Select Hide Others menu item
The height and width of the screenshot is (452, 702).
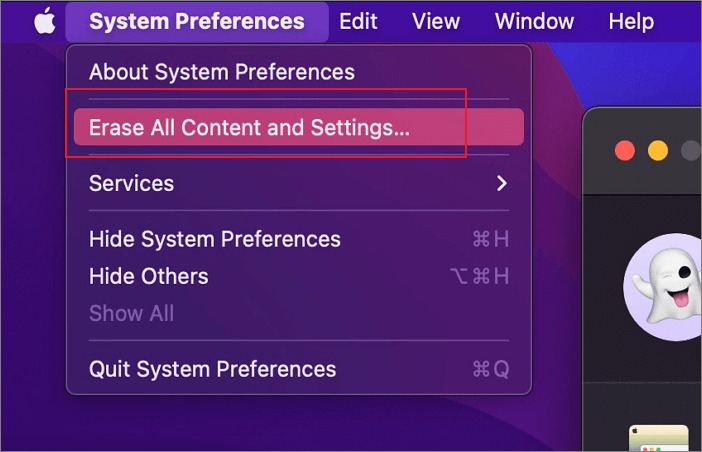coord(299,276)
